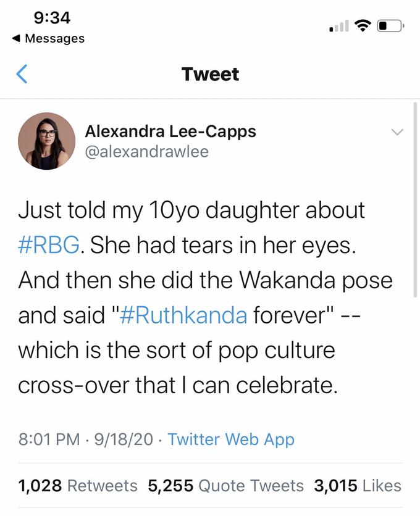420x516 pixels.
Task: Tap Alexandra Lee-Capps display name
Action: click(x=170, y=131)
